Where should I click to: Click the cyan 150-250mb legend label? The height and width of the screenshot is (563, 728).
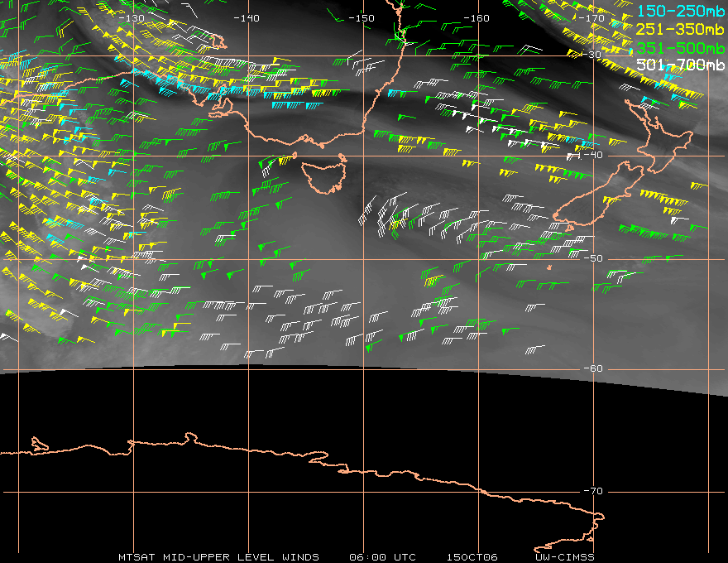pos(680,11)
